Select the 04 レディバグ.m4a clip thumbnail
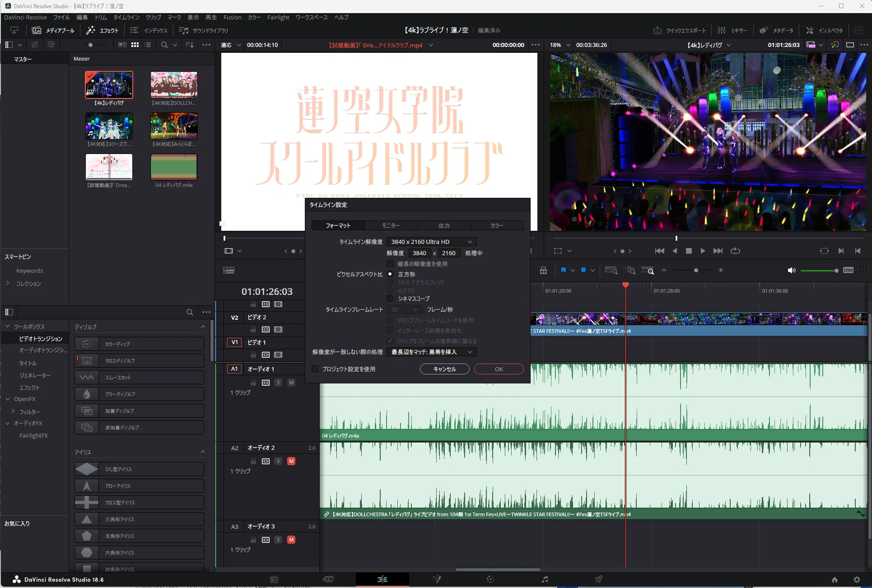 coord(174,167)
